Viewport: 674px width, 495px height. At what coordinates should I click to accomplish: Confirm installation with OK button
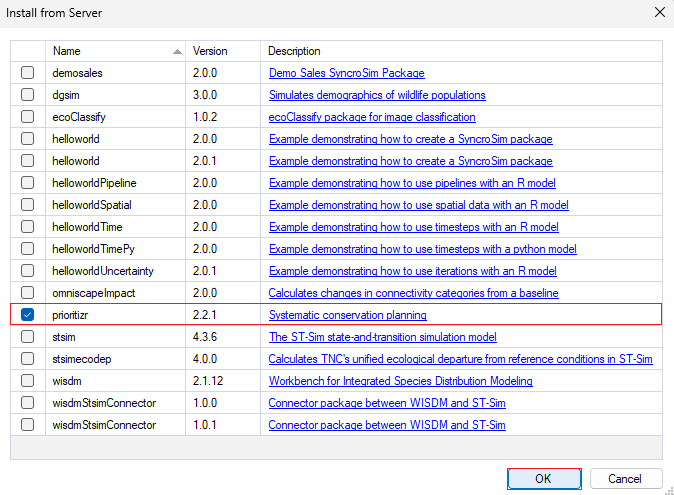pos(544,479)
